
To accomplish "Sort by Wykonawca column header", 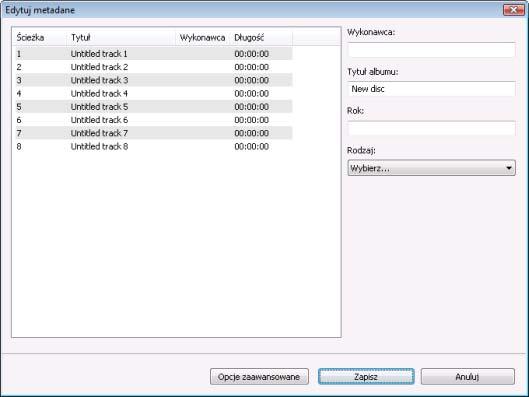I will [x=202, y=37].
